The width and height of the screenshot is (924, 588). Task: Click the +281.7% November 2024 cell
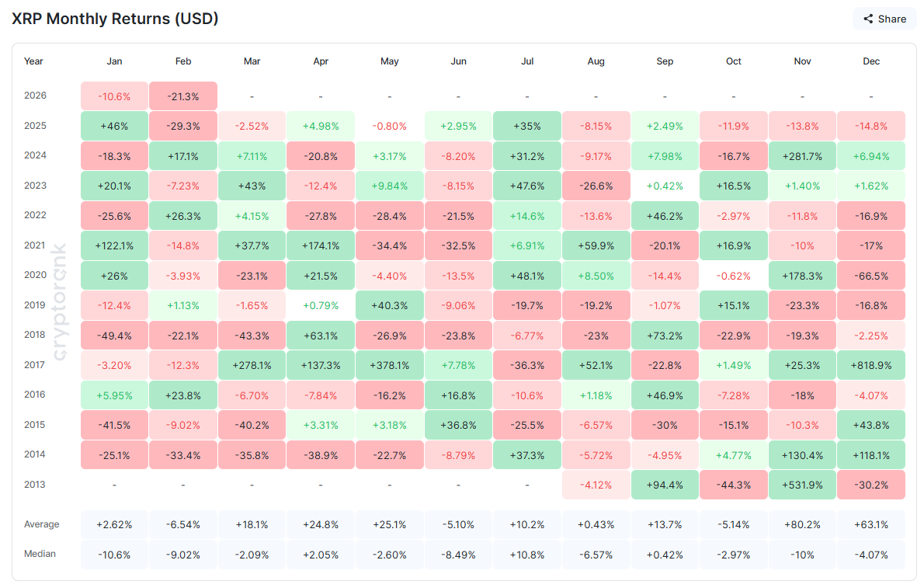pyautogui.click(x=802, y=155)
